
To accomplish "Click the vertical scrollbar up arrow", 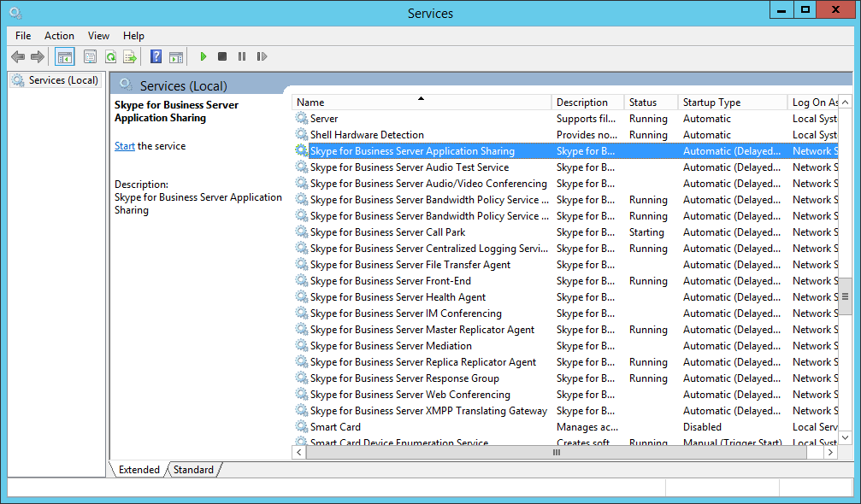I will point(845,102).
